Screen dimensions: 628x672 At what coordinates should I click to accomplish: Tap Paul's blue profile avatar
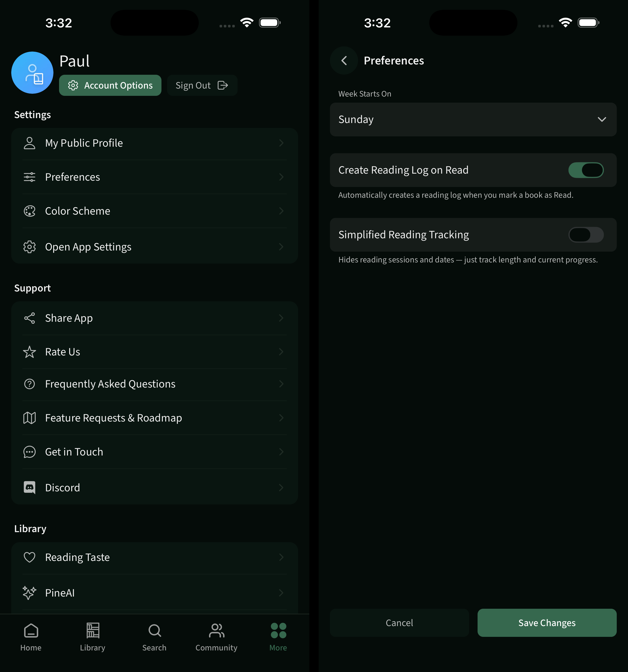click(x=32, y=73)
